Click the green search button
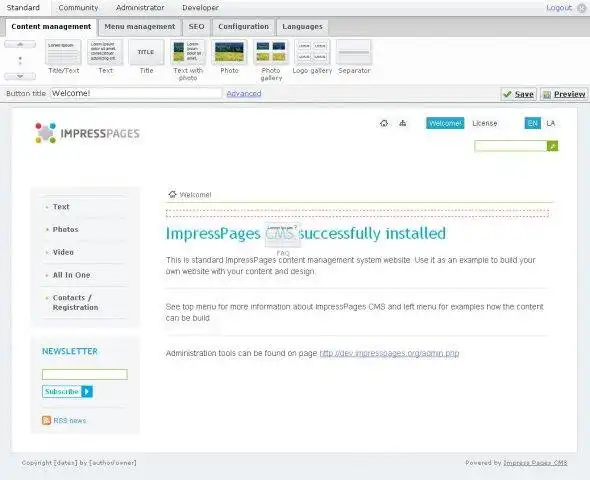590x480 pixels. (x=552, y=146)
